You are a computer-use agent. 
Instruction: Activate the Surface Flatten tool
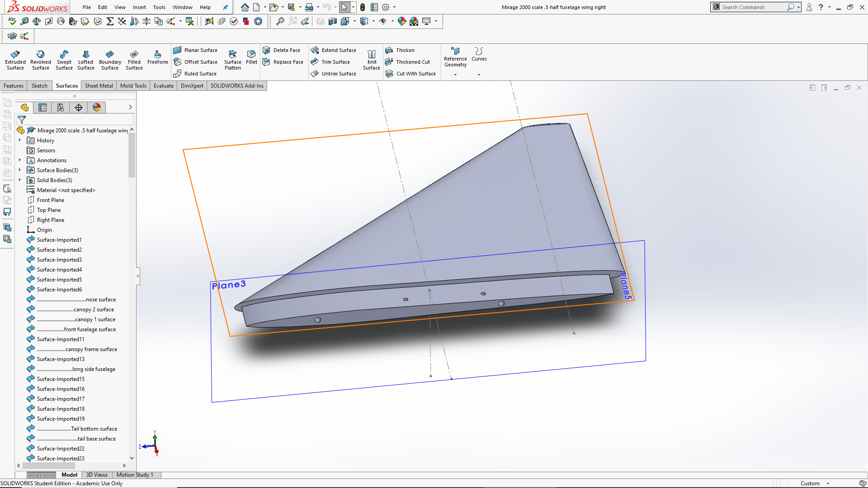[x=232, y=59]
